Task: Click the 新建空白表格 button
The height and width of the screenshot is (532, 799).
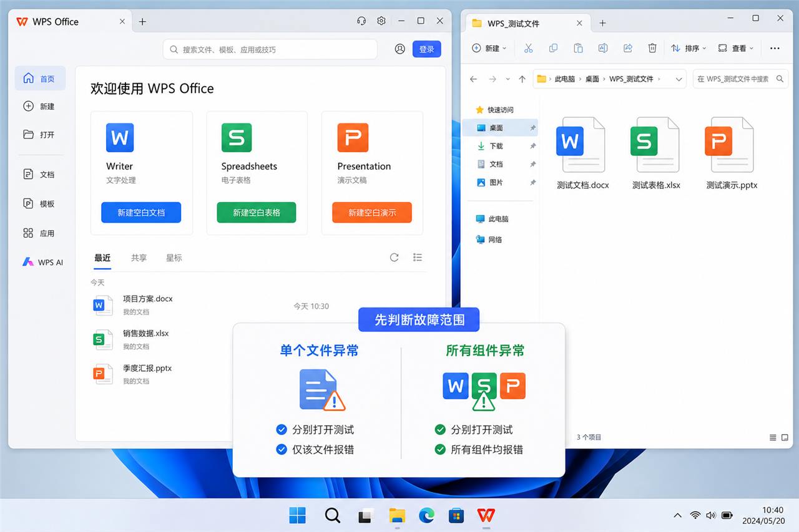Action: (x=257, y=213)
